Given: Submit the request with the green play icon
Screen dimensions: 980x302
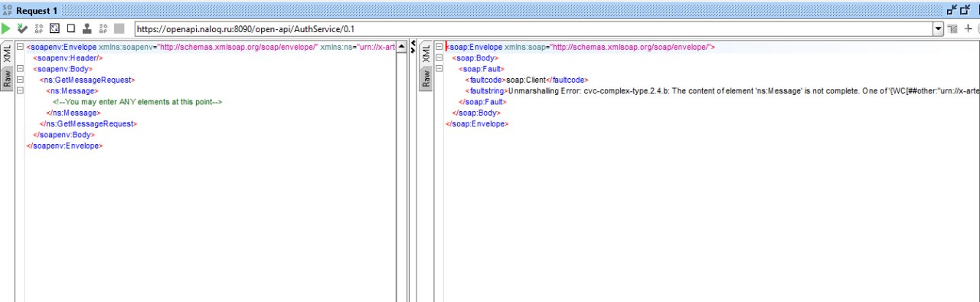Looking at the screenshot, I should (x=6, y=28).
